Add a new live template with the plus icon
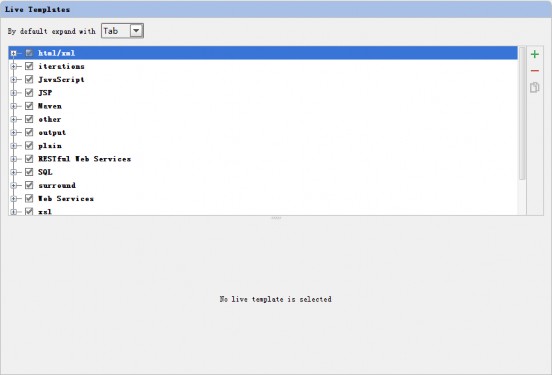This screenshot has width=552, height=375. 534,54
